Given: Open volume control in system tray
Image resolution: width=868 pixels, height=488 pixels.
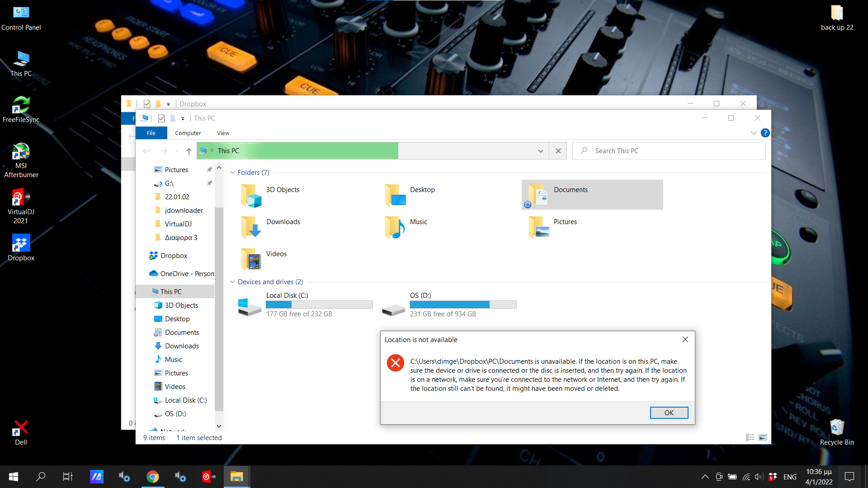Looking at the screenshot, I should [759, 477].
